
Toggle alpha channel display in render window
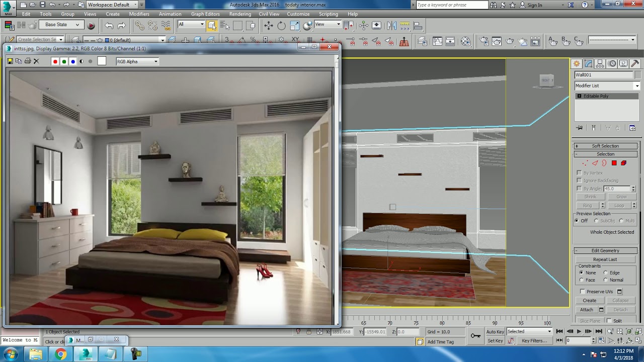(82, 61)
